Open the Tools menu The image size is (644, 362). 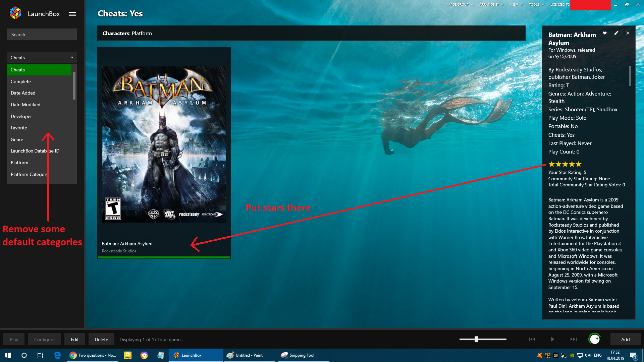click(536, 5)
